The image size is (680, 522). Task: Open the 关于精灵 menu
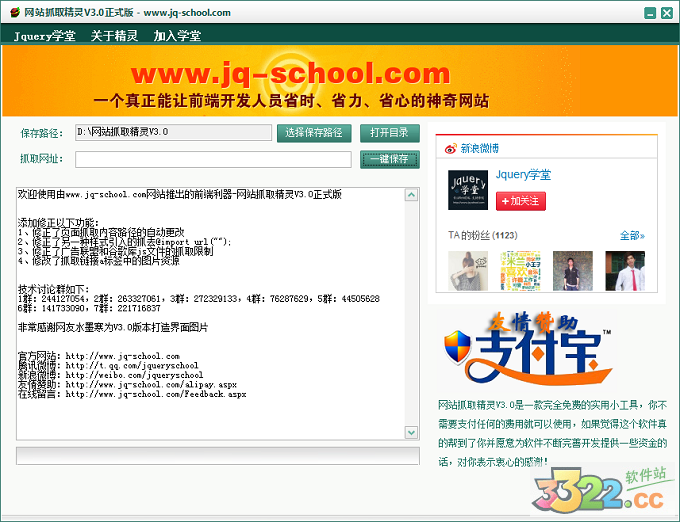click(114, 36)
